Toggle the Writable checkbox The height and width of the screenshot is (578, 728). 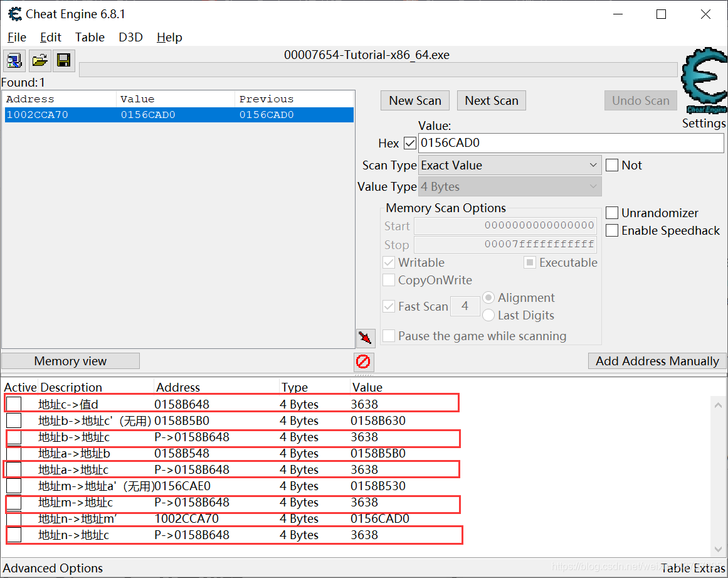(x=389, y=262)
